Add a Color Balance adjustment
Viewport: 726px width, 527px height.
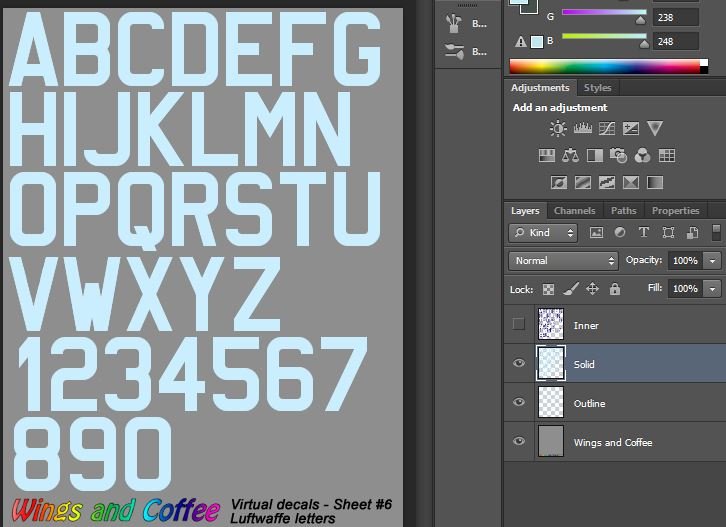(x=571, y=156)
